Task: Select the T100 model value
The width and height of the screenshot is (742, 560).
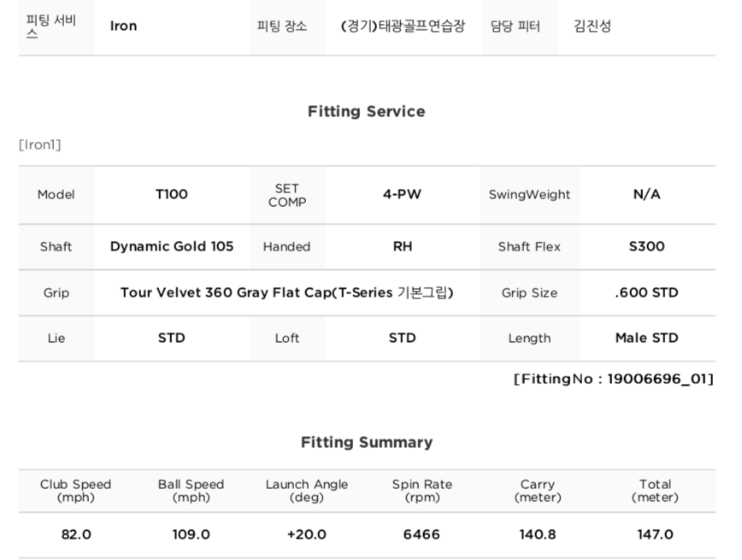Action: click(171, 195)
